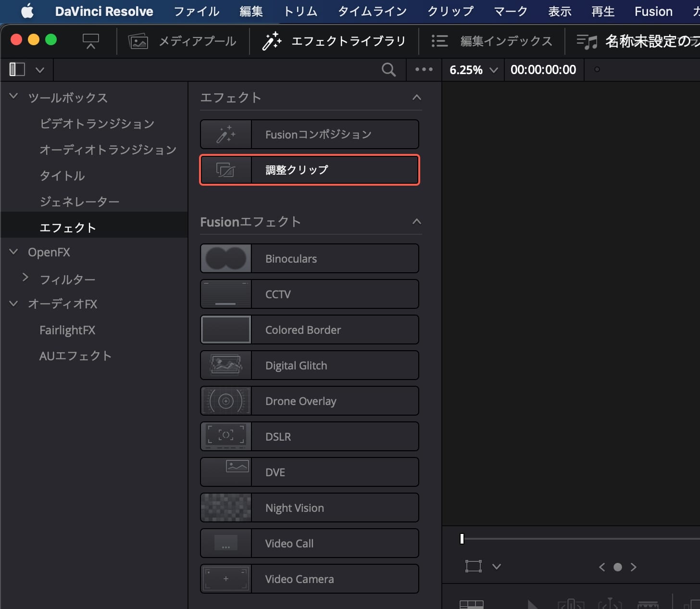Image resolution: width=700 pixels, height=609 pixels.
Task: Go to previous marker arrow in viewer
Action: [602, 567]
